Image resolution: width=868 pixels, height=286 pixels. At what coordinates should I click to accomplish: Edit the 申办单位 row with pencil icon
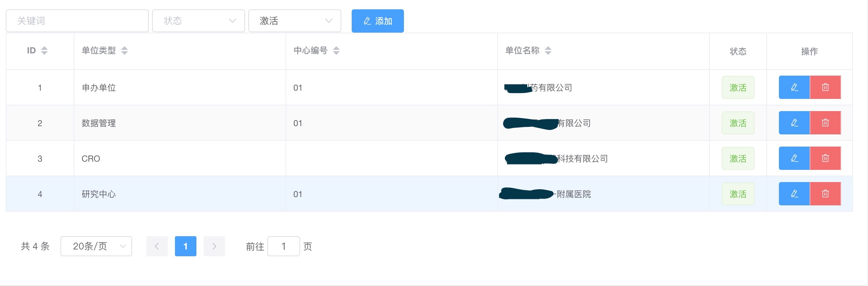click(x=794, y=87)
